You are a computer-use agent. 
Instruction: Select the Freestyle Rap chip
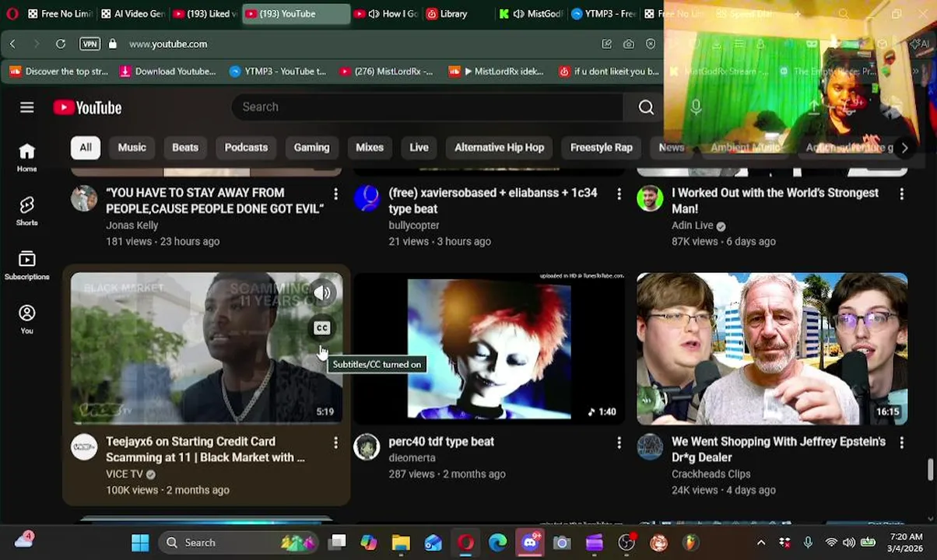[x=601, y=148]
